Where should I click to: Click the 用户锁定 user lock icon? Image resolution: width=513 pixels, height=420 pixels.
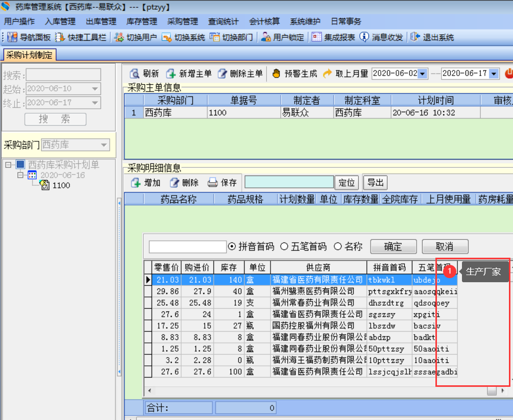tap(265, 37)
